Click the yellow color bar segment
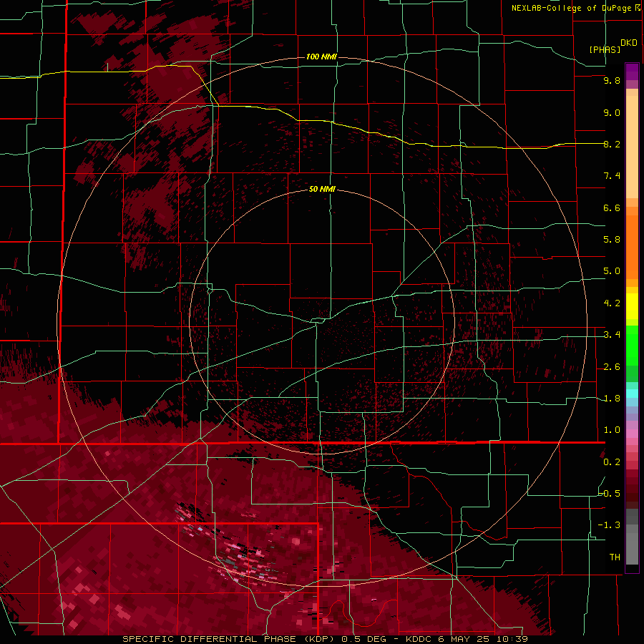Image resolution: width=644 pixels, height=644 pixels. point(632,306)
